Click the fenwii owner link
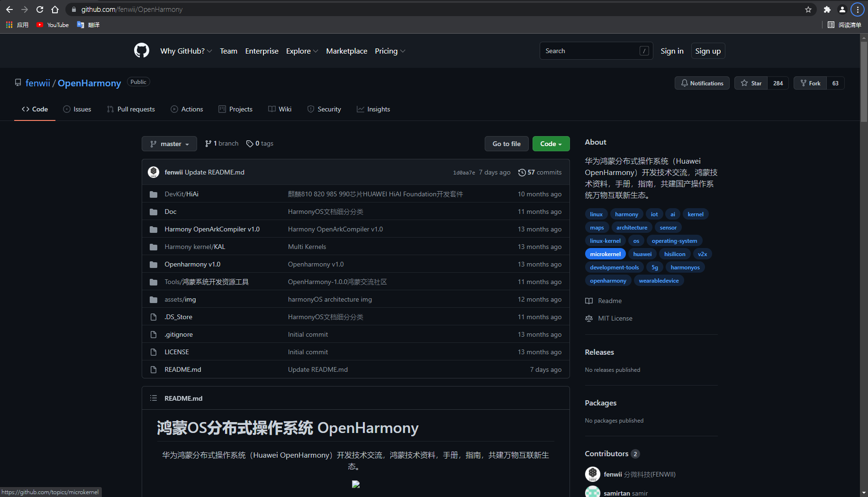Screen dimensions: 868x497 [x=37, y=83]
